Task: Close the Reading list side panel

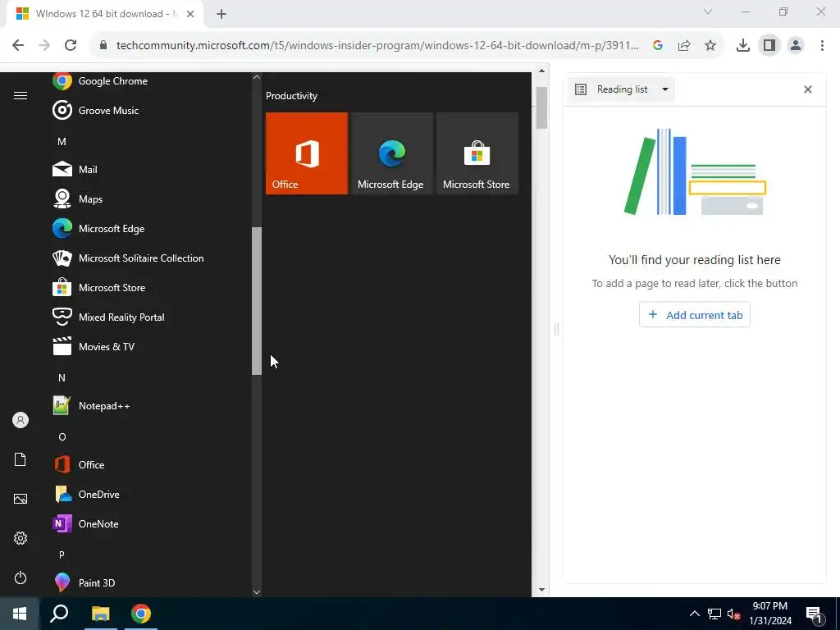Action: 808,89
